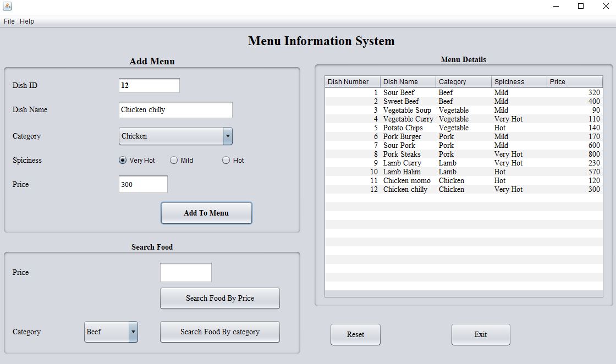Focus the Dish ID text field
This screenshot has height=364, width=616.
[x=149, y=86]
